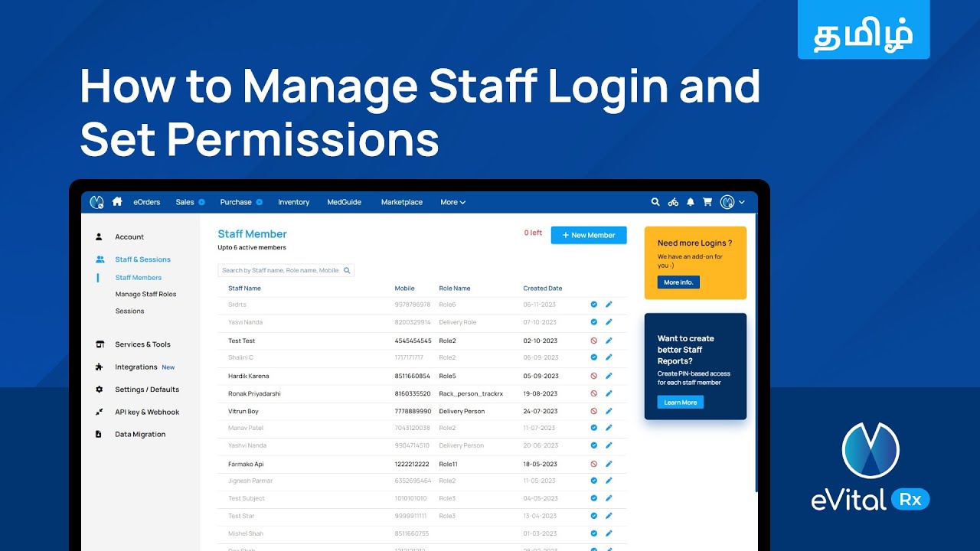Viewport: 980px width, 551px height.
Task: Toggle the blocked status icon for Hardik Karena
Action: (x=594, y=376)
